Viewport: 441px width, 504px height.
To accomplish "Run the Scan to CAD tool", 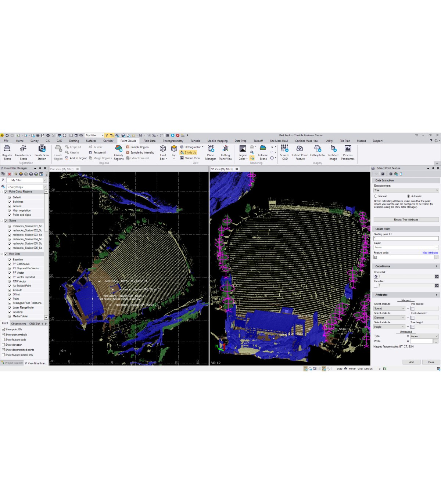I will tap(284, 152).
